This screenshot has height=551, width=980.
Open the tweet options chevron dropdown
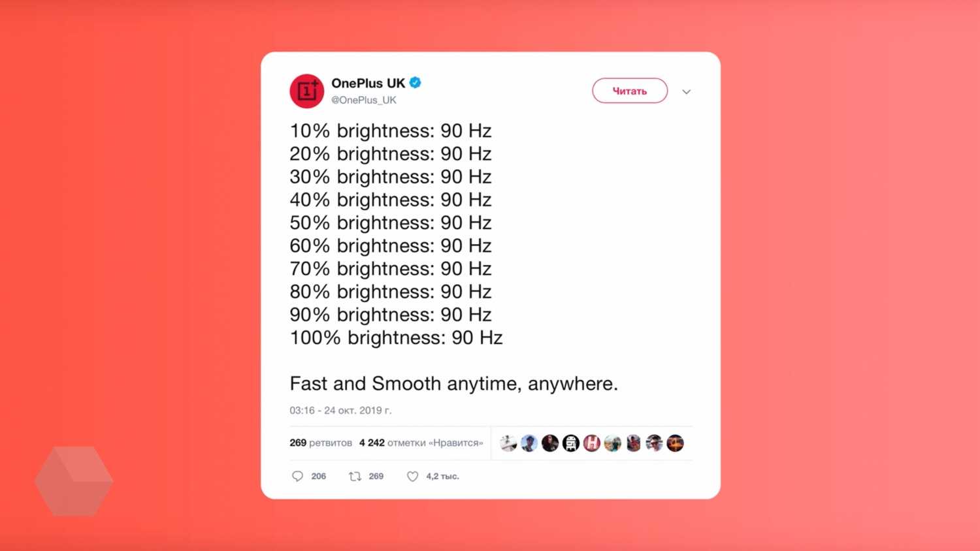(686, 92)
